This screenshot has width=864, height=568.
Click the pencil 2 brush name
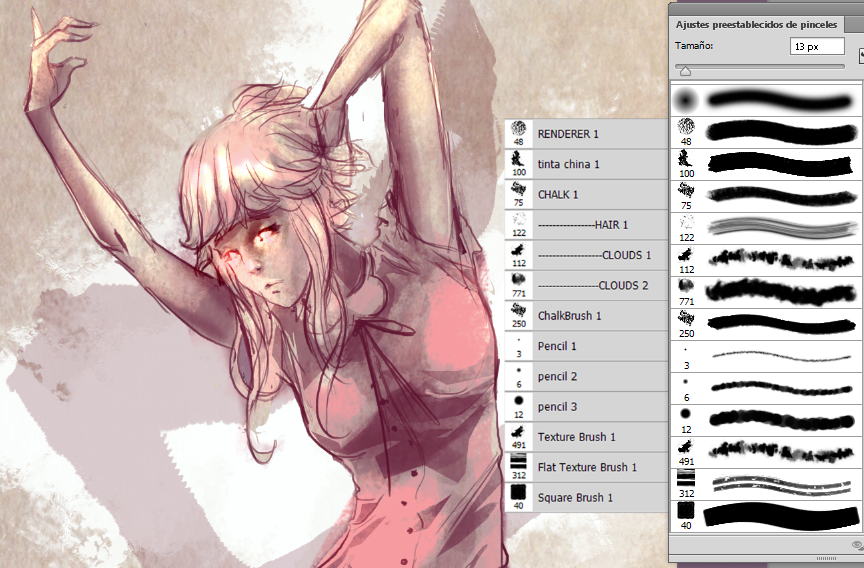[557, 377]
